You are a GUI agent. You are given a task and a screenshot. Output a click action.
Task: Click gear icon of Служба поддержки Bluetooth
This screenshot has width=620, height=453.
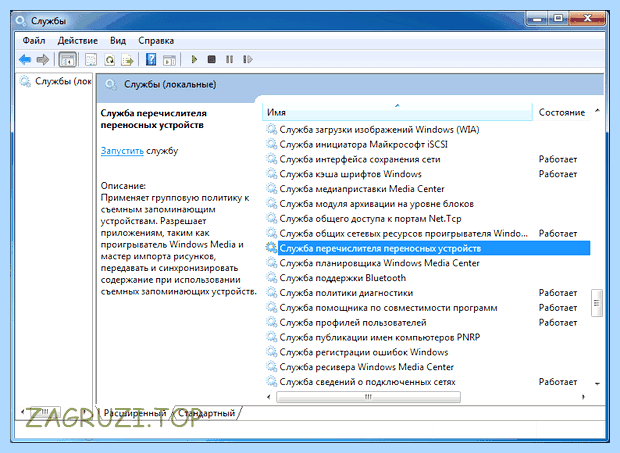(x=271, y=278)
